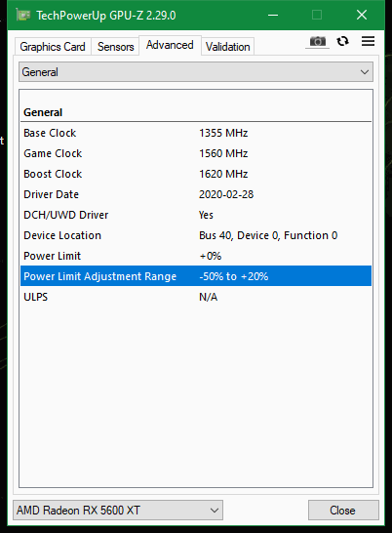This screenshot has height=533, width=392.
Task: Switch to the Graphics Card tab
Action: [x=53, y=47]
